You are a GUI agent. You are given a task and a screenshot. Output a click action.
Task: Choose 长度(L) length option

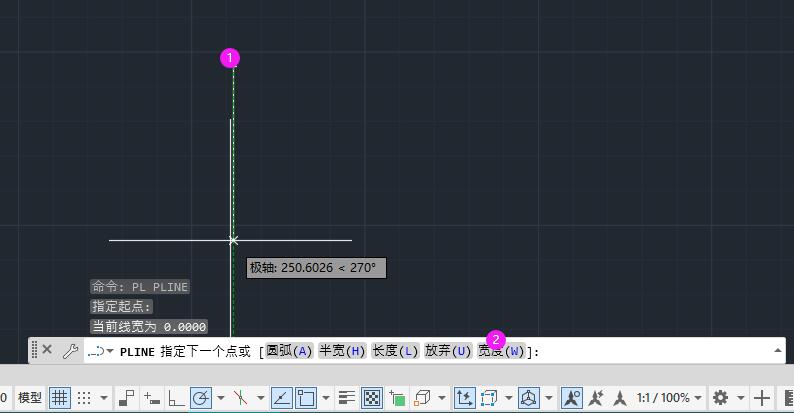tap(395, 351)
